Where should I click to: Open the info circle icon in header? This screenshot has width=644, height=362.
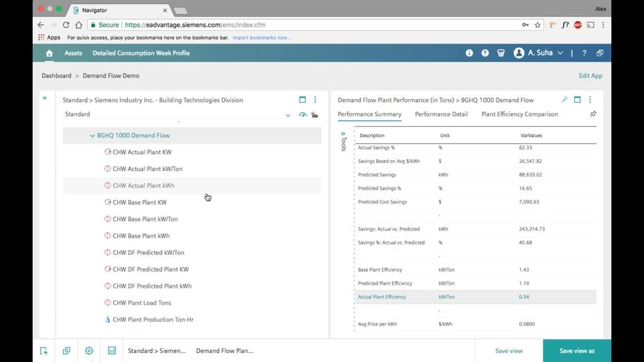[x=469, y=53]
